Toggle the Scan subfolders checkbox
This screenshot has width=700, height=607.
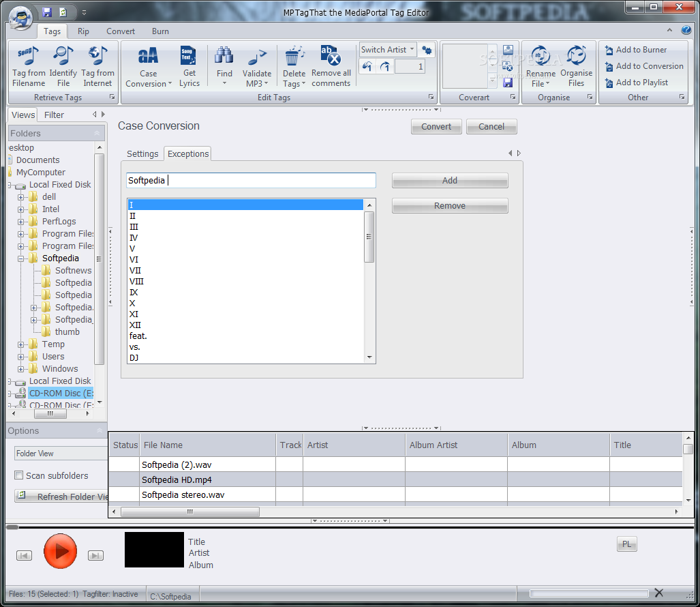click(x=19, y=475)
